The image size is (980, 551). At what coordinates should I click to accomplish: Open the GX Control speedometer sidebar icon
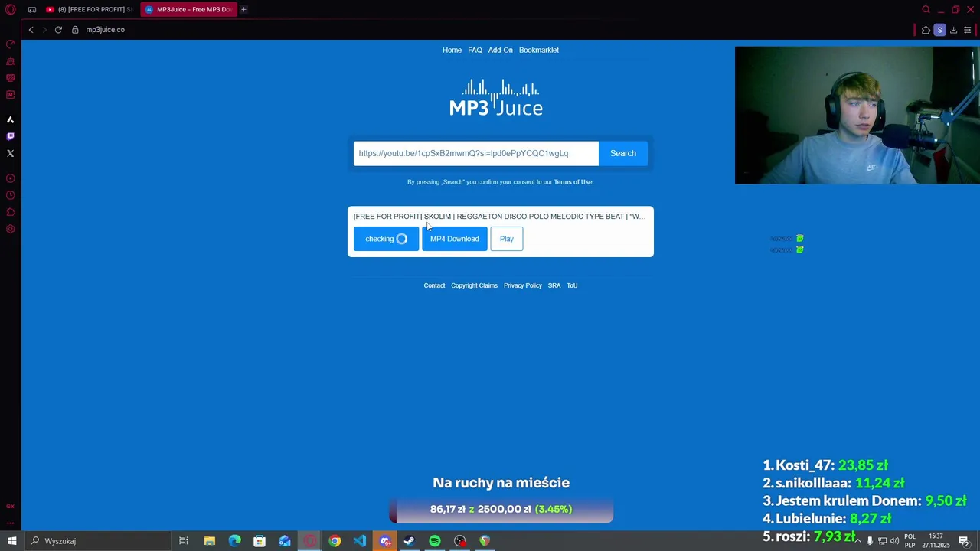pos(11,44)
